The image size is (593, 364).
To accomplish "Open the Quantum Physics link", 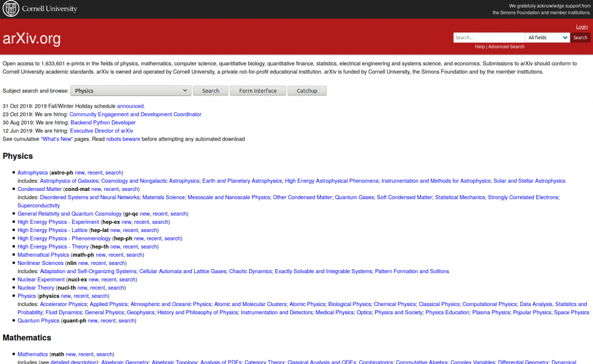I will (38, 321).
